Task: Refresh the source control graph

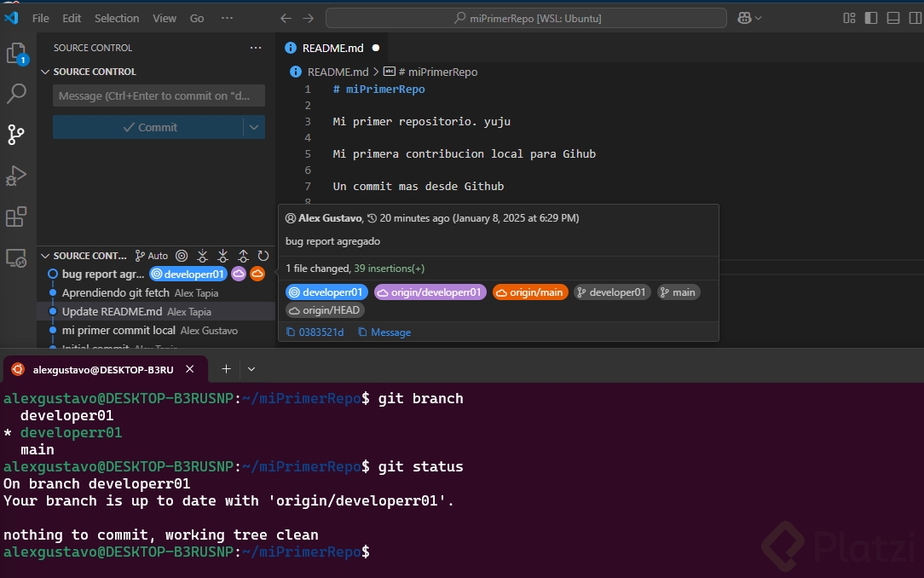Action: [263, 256]
